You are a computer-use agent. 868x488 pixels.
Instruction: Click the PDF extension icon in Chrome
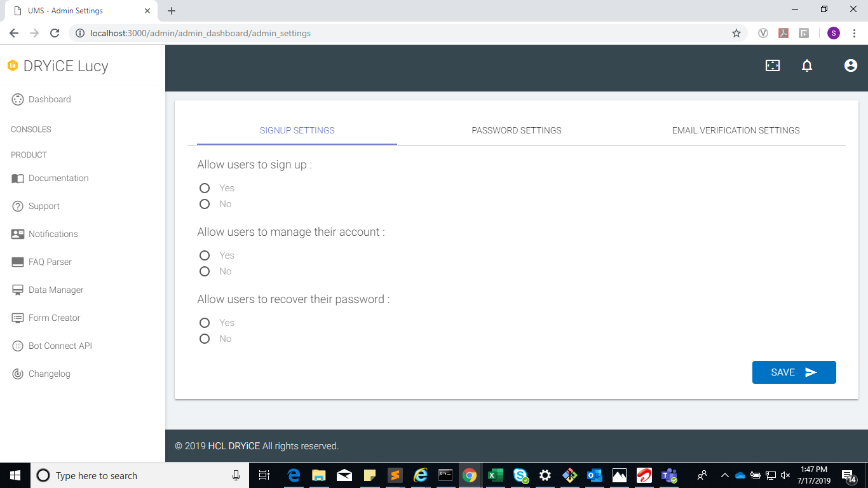coord(783,33)
